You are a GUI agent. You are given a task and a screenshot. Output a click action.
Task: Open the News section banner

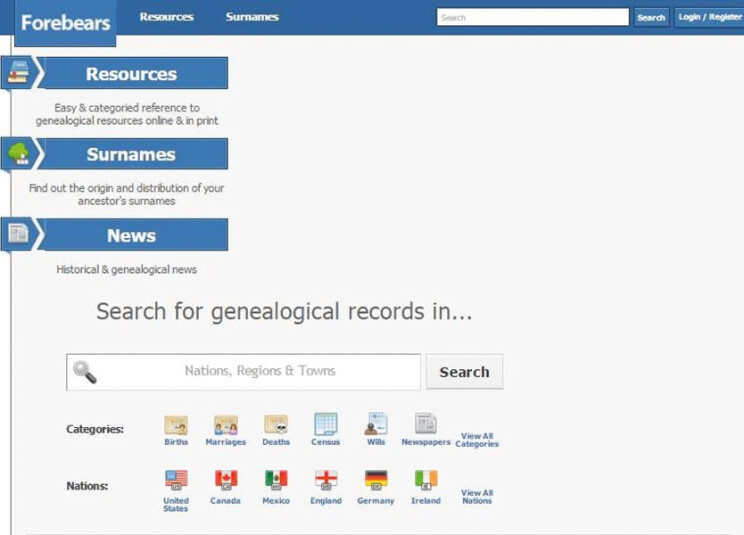(x=131, y=236)
